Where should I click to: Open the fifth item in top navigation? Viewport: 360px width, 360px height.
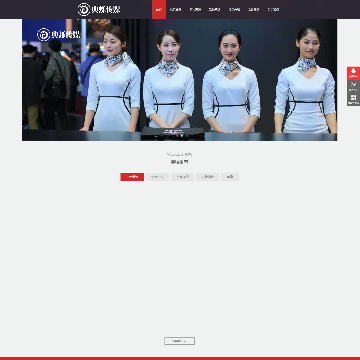click(234, 9)
